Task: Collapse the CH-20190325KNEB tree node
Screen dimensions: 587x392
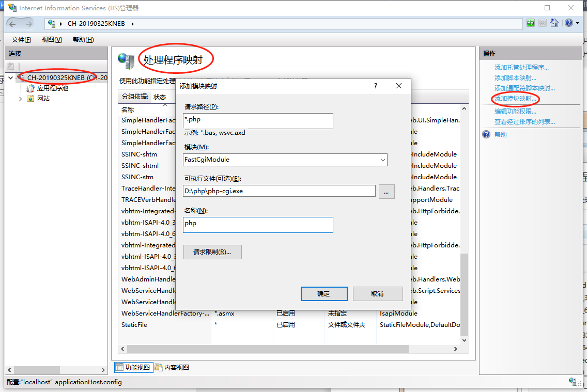Action: (x=10, y=77)
